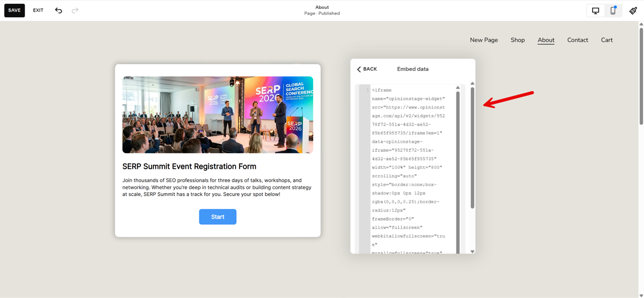Open the New Page nav link
This screenshot has width=644, height=298.
(x=484, y=40)
